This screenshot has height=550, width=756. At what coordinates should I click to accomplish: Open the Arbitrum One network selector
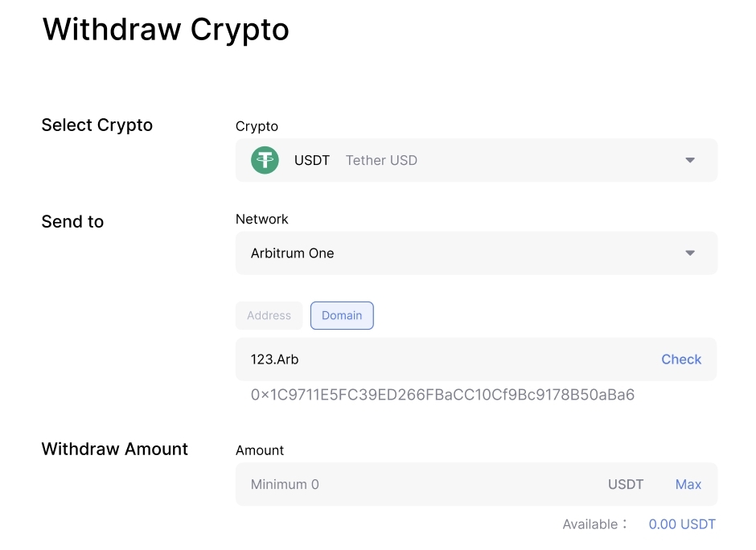click(475, 253)
